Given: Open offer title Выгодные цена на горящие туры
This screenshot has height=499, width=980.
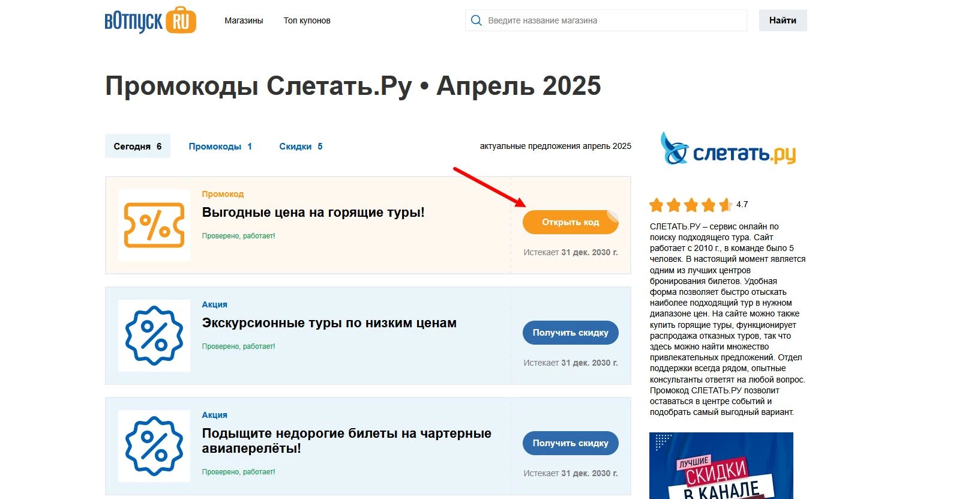Looking at the screenshot, I should tap(313, 213).
